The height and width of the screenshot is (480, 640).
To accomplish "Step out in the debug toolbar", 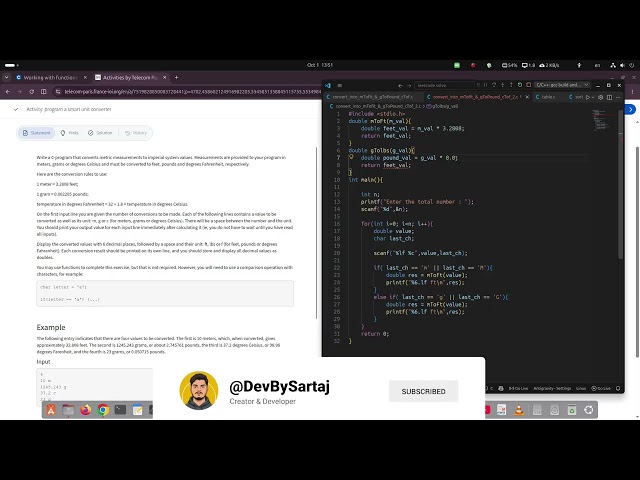I will [x=511, y=85].
